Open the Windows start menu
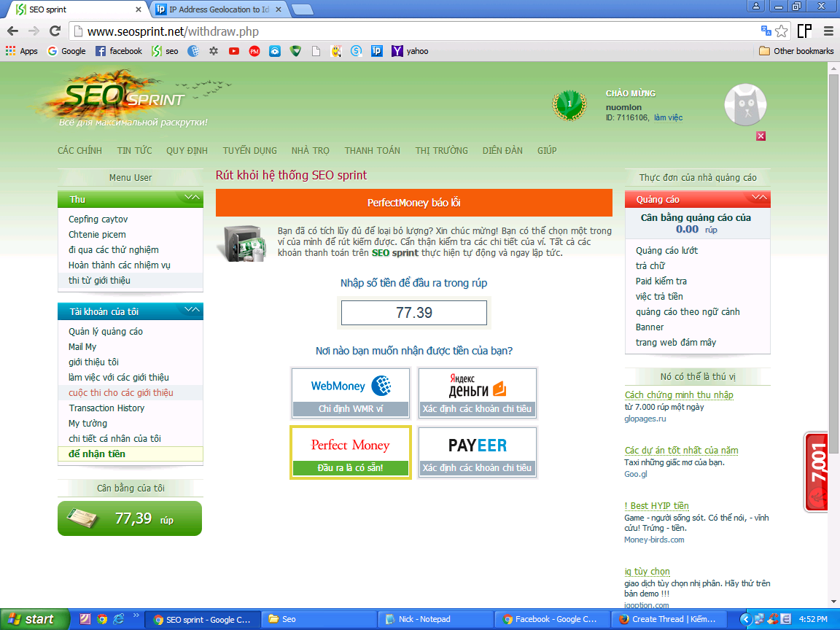840x630 pixels. tap(34, 619)
